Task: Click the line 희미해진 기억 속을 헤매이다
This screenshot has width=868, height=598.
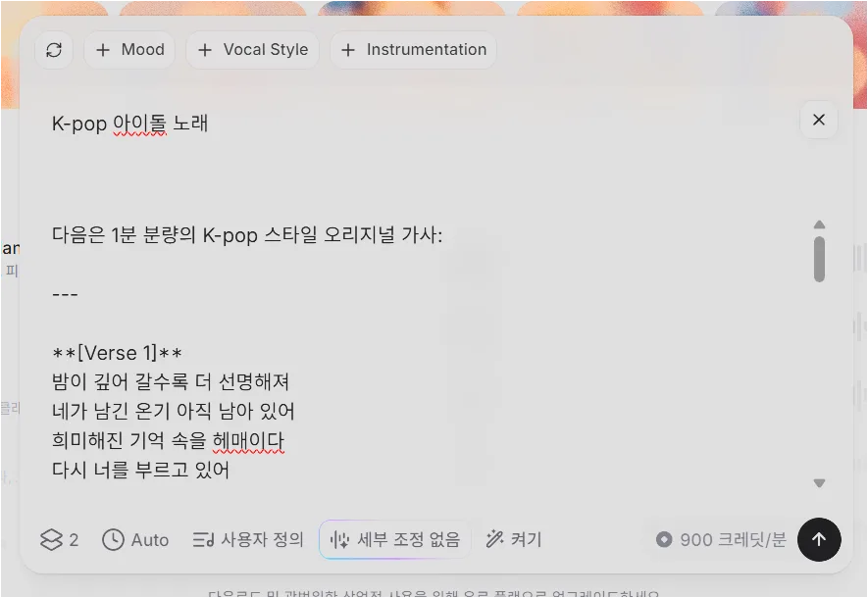Action: (x=169, y=440)
